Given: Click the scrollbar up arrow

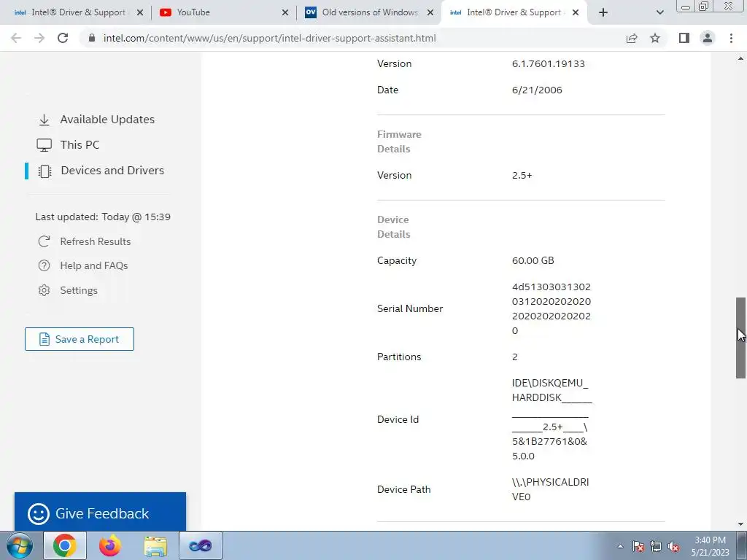Looking at the screenshot, I should [x=740, y=58].
